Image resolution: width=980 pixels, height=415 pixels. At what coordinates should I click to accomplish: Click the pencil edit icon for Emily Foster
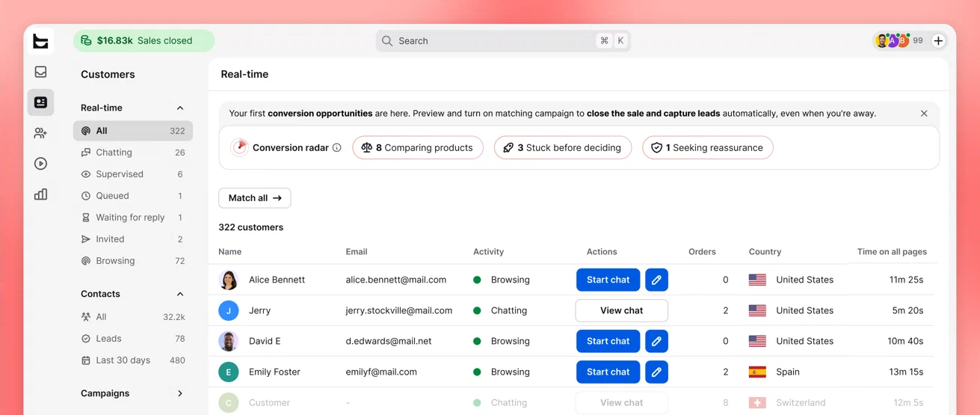[x=656, y=372]
